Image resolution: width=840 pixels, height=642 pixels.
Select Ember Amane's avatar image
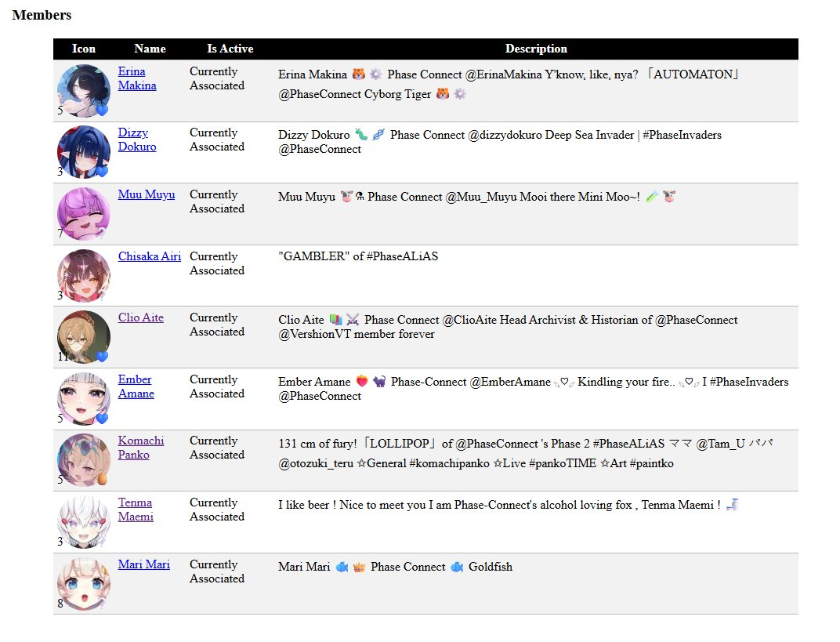click(84, 399)
